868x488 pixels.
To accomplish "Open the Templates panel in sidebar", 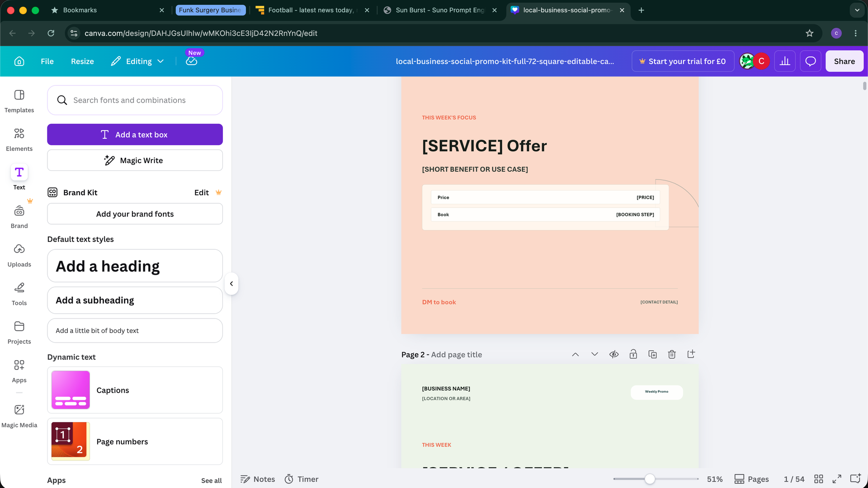I will [19, 101].
